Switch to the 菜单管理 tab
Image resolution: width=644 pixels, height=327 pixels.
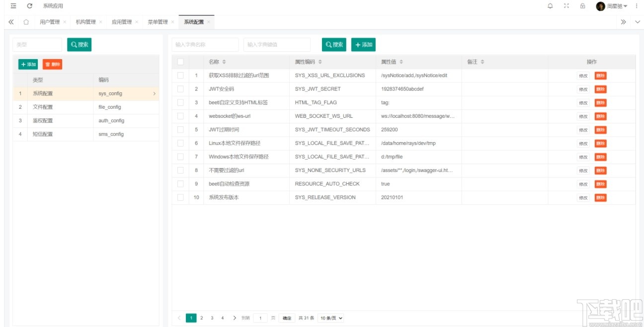click(159, 22)
